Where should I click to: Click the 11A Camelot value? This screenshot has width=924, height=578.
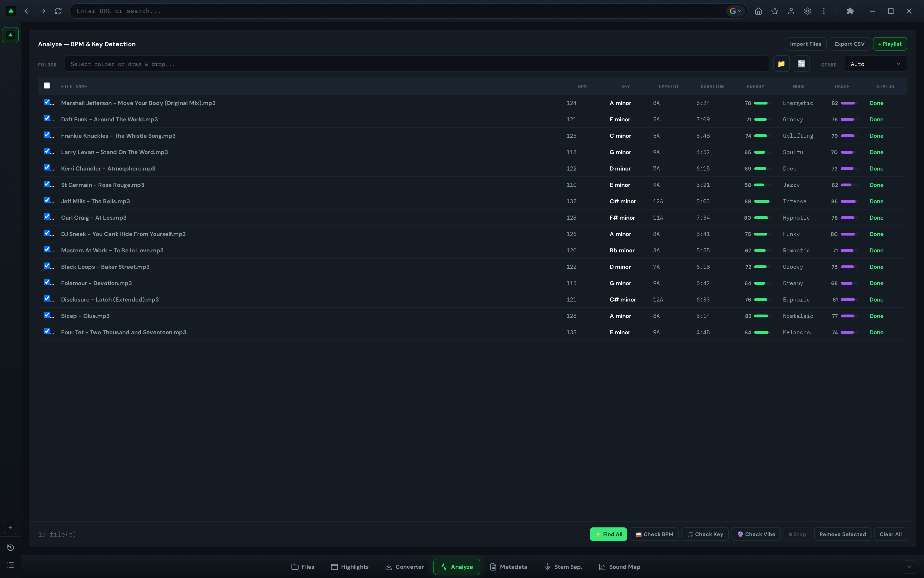click(x=658, y=218)
